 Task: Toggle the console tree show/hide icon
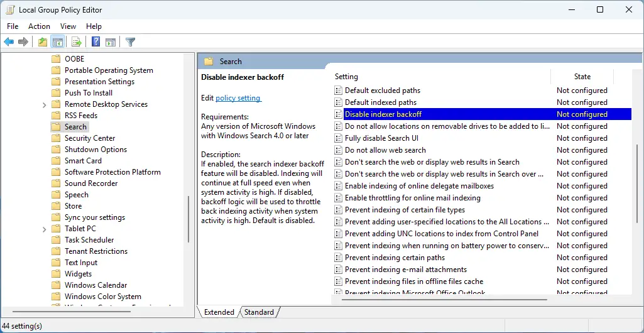(58, 41)
